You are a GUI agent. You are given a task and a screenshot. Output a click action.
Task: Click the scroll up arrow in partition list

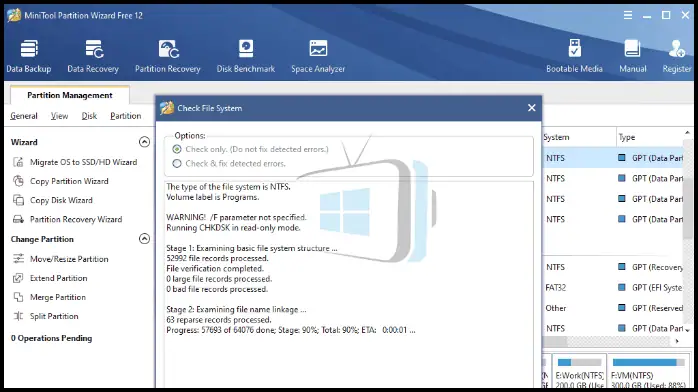[x=688, y=133]
